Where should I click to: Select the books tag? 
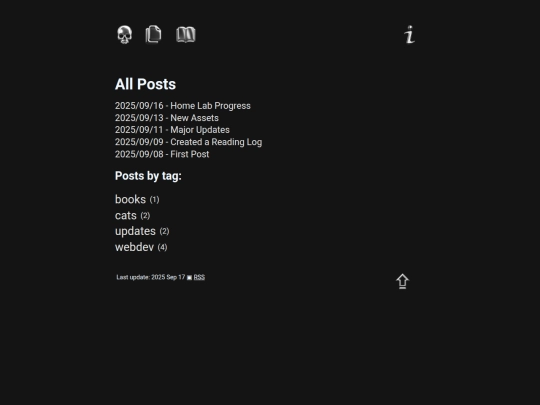(130, 199)
